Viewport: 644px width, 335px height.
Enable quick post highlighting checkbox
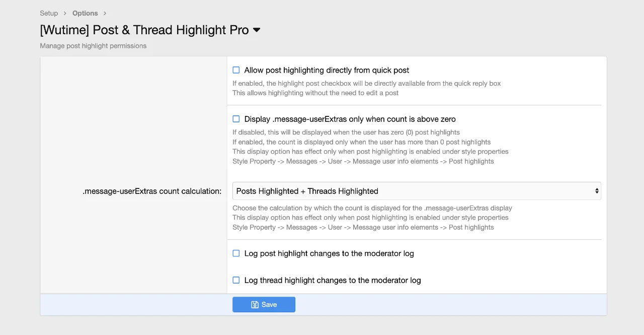pyautogui.click(x=236, y=70)
